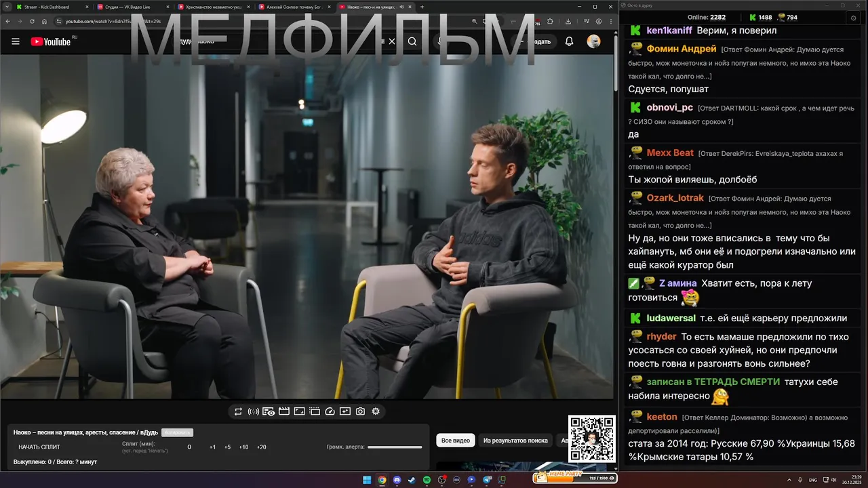Add +5 minutes to split

coord(227,447)
